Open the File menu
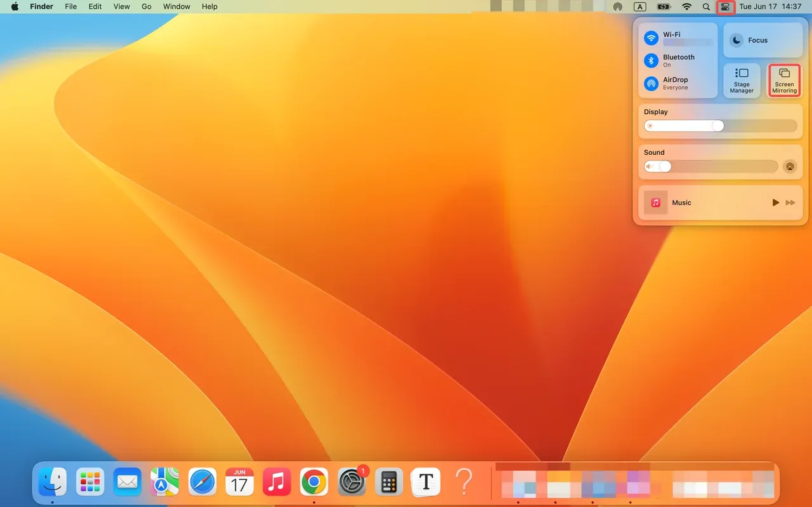 click(71, 6)
